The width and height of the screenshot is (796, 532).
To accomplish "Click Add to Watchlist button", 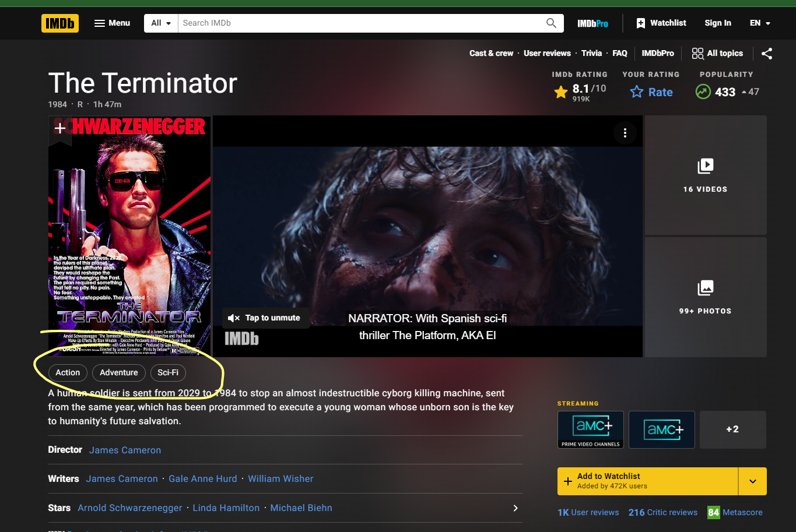I will (648, 481).
